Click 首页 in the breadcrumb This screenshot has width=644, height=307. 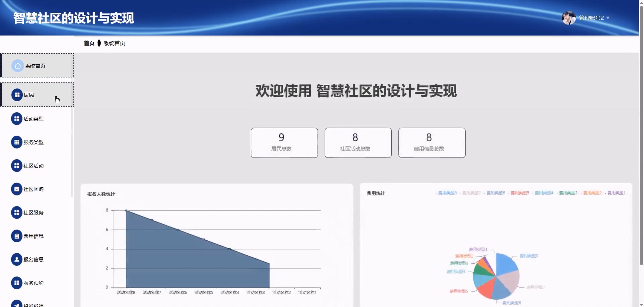89,43
